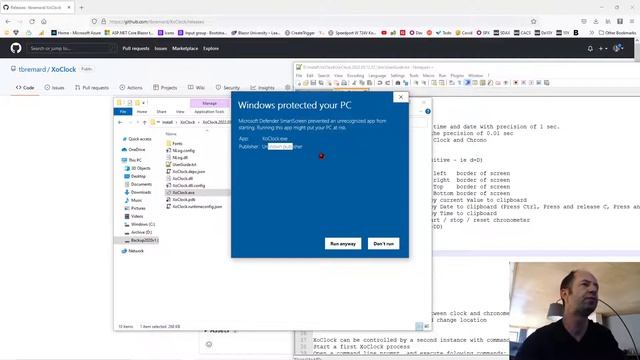Open Notepad++ Settings menu

[397, 76]
